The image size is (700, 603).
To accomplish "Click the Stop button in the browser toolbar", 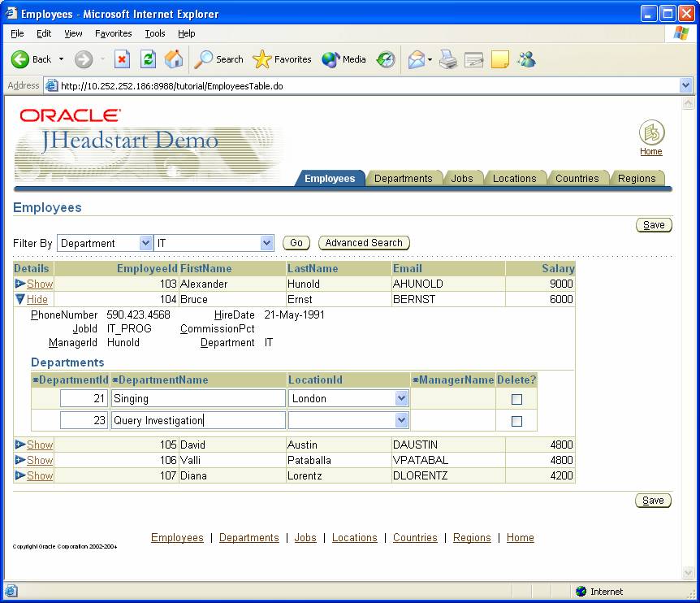I will 122,59.
